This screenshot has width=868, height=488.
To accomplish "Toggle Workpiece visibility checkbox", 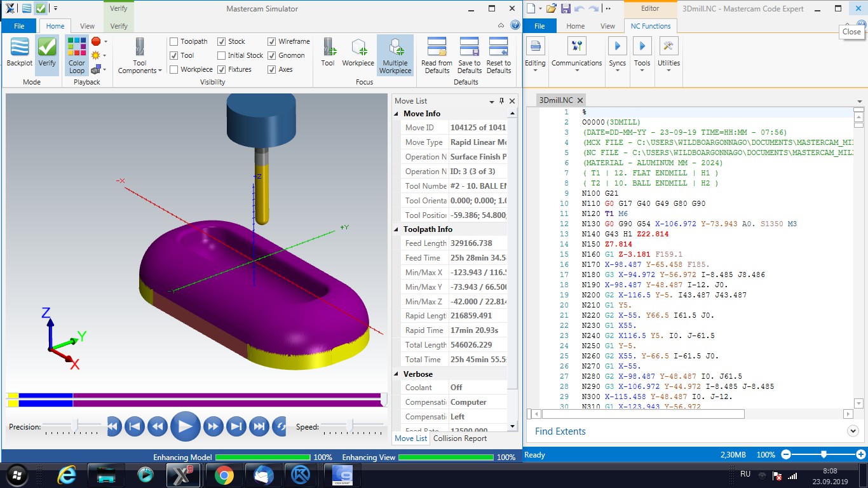I will (173, 69).
